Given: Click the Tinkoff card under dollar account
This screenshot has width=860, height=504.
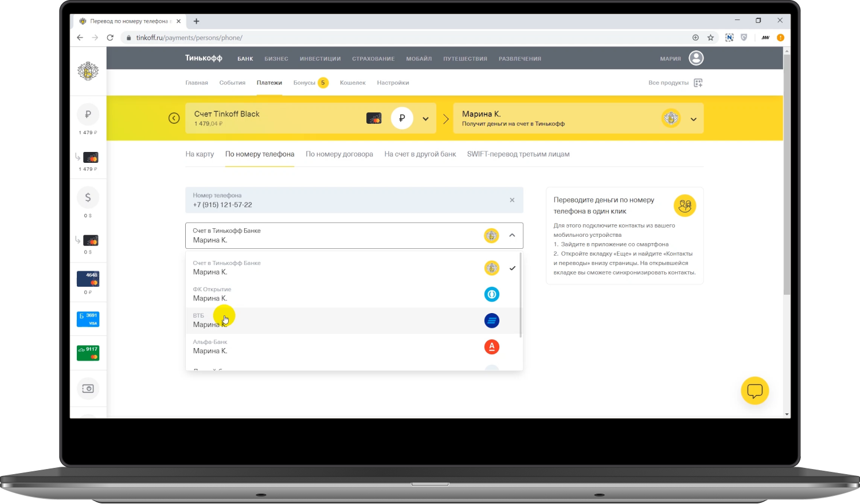Looking at the screenshot, I should [x=91, y=240].
